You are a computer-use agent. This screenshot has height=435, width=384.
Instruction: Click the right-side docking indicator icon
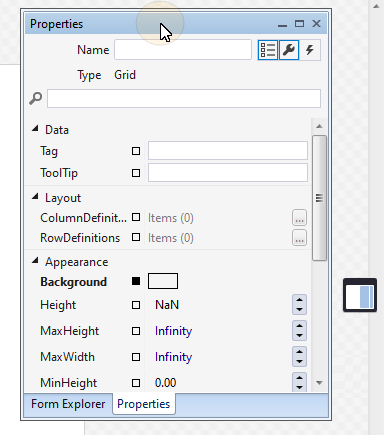(360, 295)
